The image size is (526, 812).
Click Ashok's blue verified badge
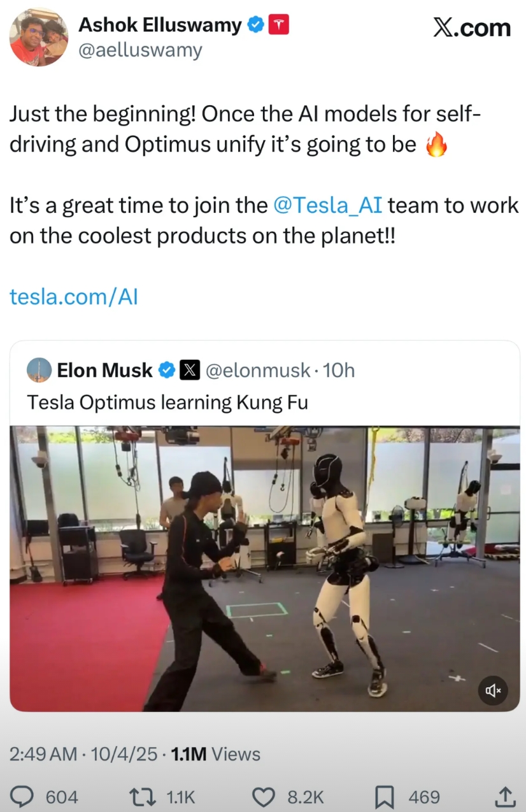pyautogui.click(x=256, y=25)
